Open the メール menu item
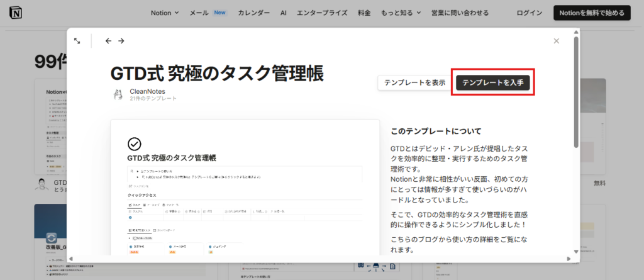The image size is (644, 280). point(199,13)
